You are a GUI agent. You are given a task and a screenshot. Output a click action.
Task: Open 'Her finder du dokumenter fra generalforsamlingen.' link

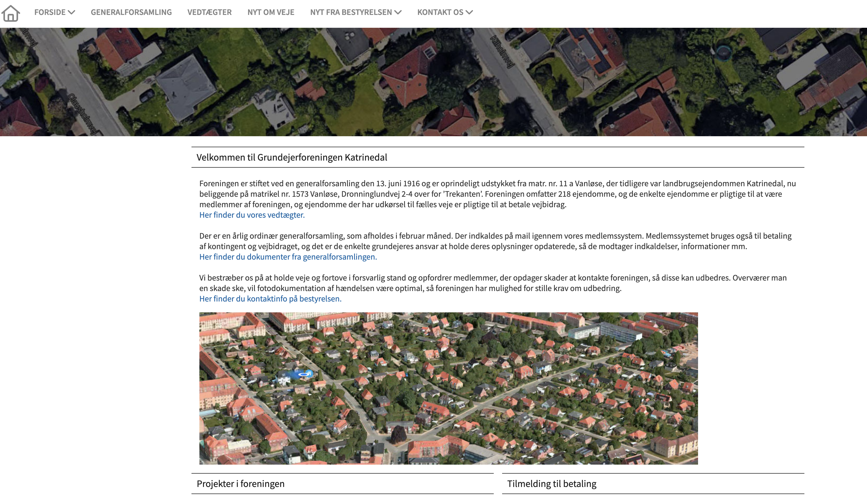pyautogui.click(x=288, y=257)
